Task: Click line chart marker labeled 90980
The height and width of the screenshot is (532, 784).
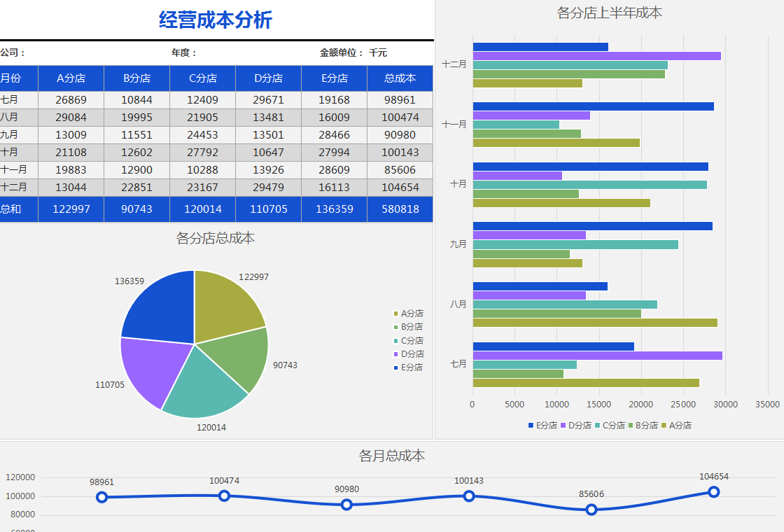Action: click(x=347, y=505)
